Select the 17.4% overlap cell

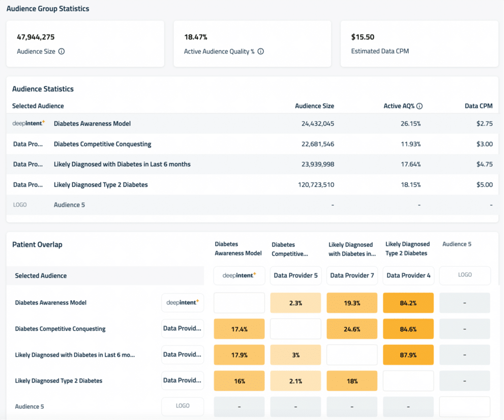coord(239,329)
